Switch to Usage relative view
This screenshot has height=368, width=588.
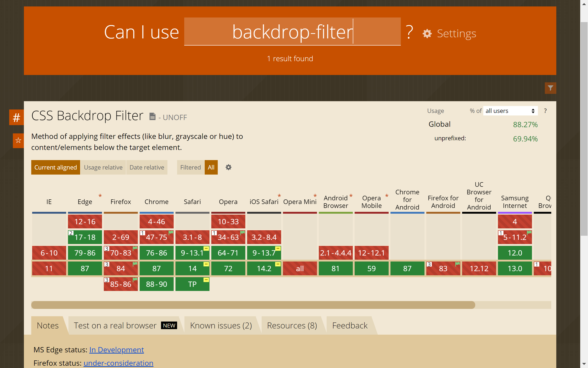point(103,167)
